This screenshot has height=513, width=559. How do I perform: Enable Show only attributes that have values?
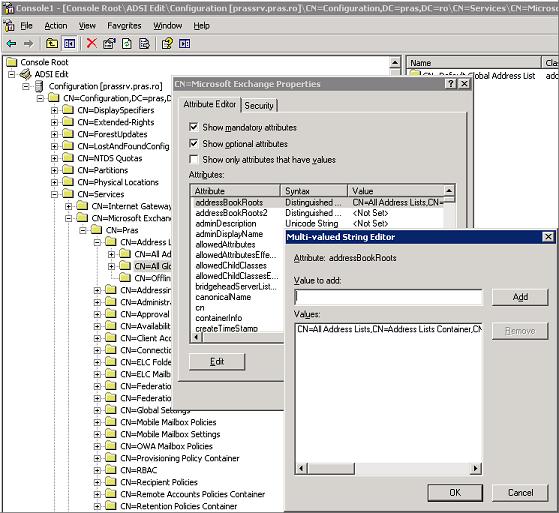(x=194, y=159)
